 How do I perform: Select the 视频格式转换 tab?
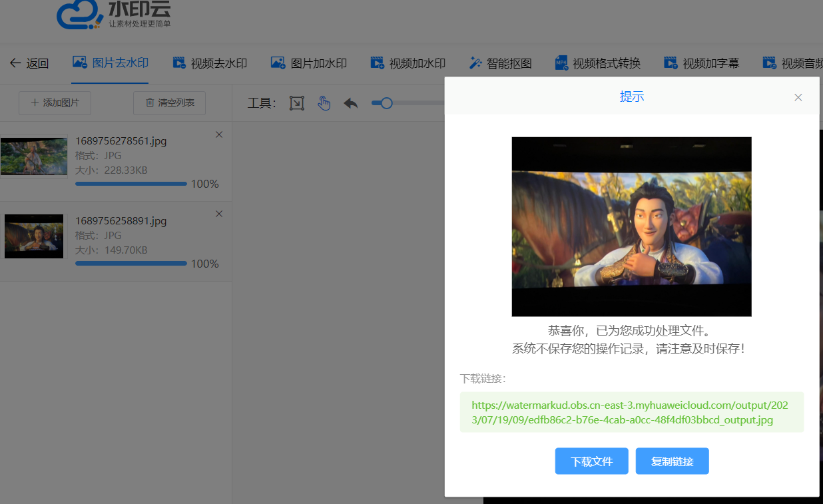[598, 64]
